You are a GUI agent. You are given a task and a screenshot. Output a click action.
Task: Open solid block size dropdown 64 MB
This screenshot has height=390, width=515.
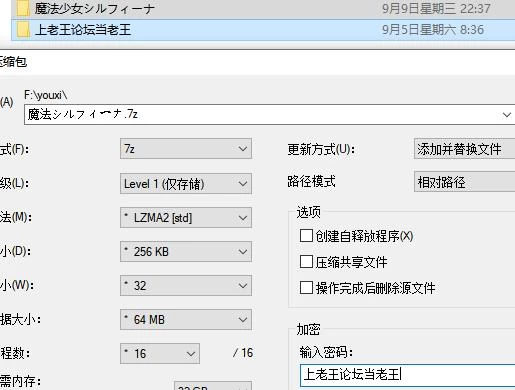click(x=186, y=320)
